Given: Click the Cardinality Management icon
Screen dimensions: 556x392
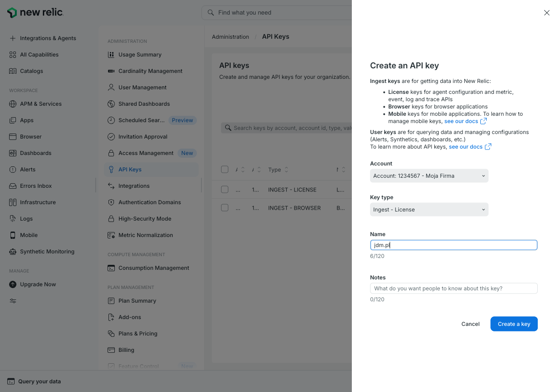Looking at the screenshot, I should pos(111,71).
